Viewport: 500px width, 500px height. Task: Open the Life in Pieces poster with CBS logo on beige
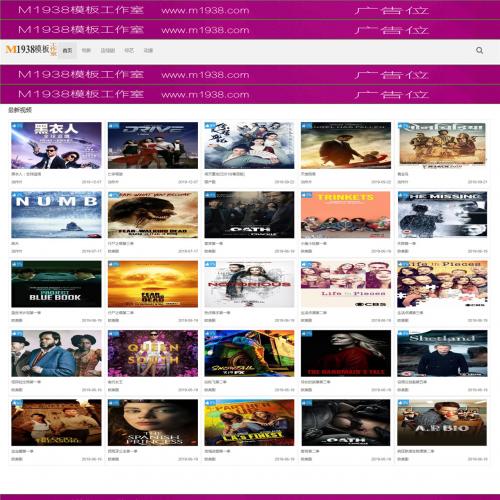click(346, 284)
